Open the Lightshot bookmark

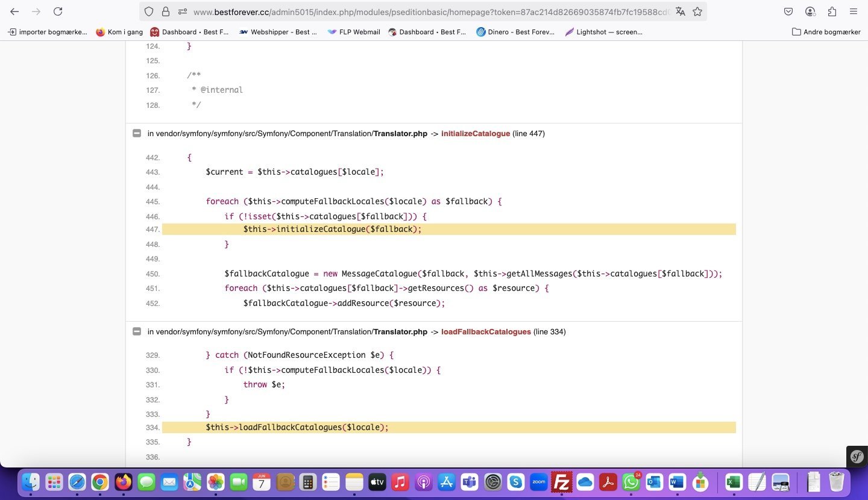pyautogui.click(x=603, y=32)
